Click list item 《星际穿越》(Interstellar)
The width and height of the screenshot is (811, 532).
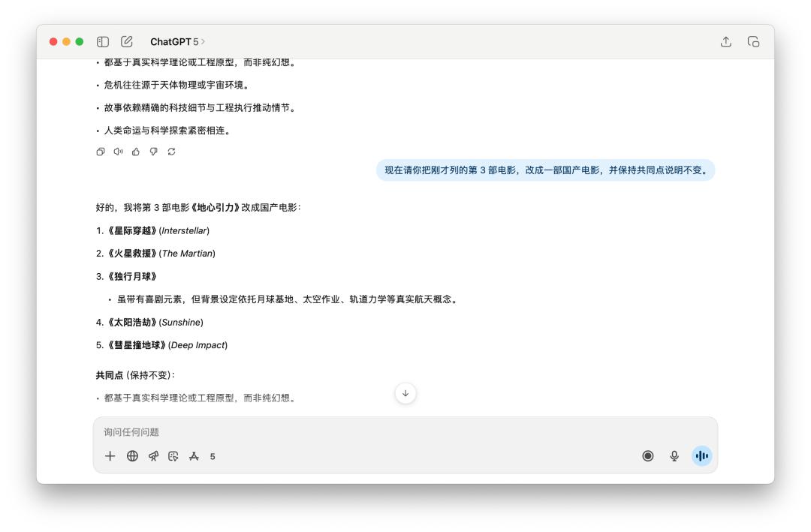point(152,230)
